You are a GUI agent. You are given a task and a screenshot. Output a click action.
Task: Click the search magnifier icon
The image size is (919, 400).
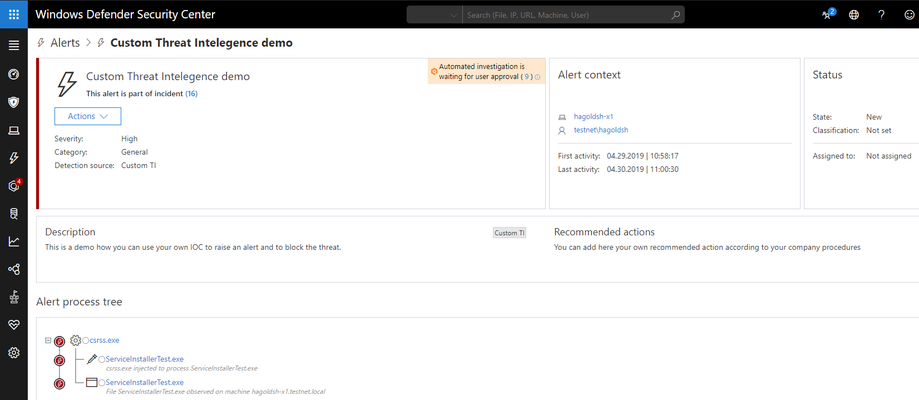click(675, 15)
